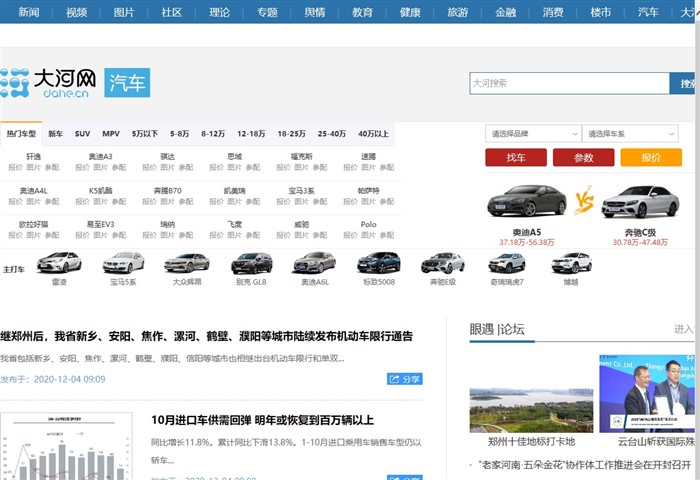
Task: Open the 大众辉昂 car thumbnail
Action: tap(187, 263)
